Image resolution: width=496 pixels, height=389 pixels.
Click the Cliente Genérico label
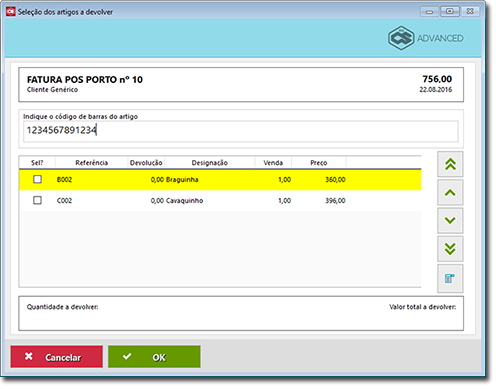point(52,90)
